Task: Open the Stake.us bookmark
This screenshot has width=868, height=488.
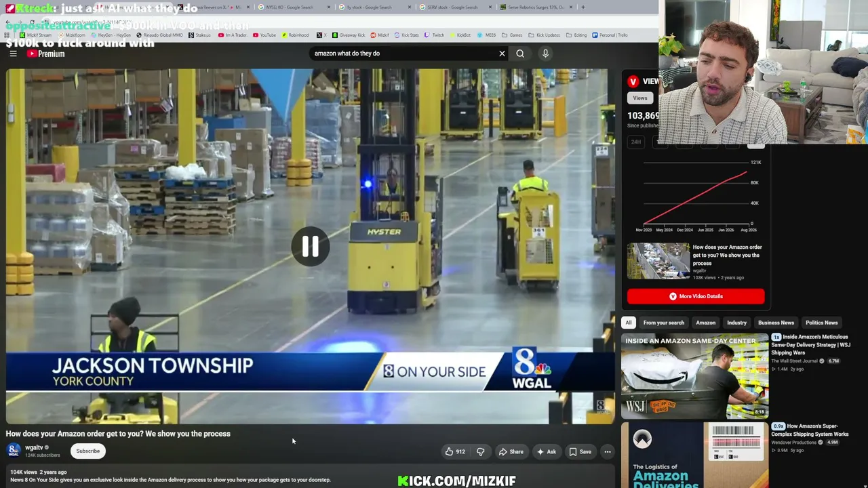Action: point(199,35)
